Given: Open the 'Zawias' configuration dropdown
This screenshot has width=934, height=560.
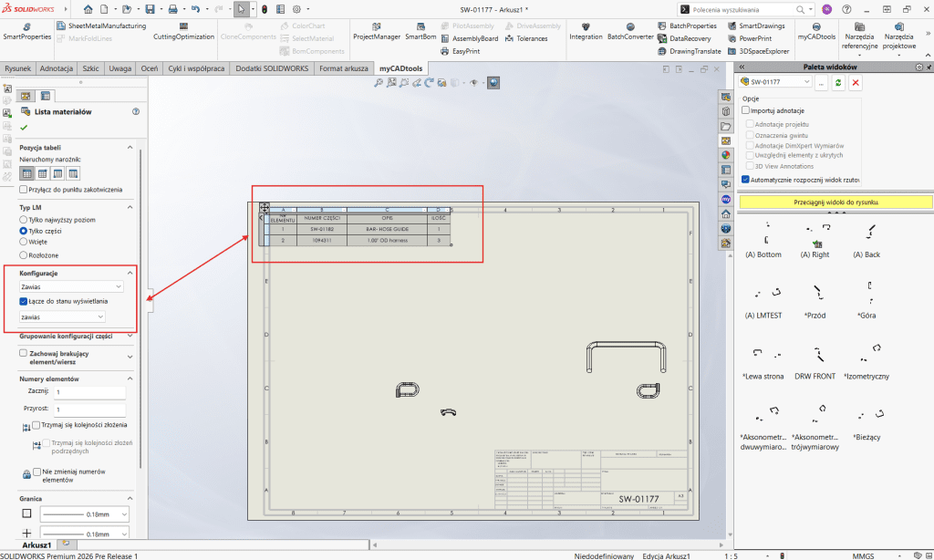Looking at the screenshot, I should pyautogui.click(x=71, y=285).
